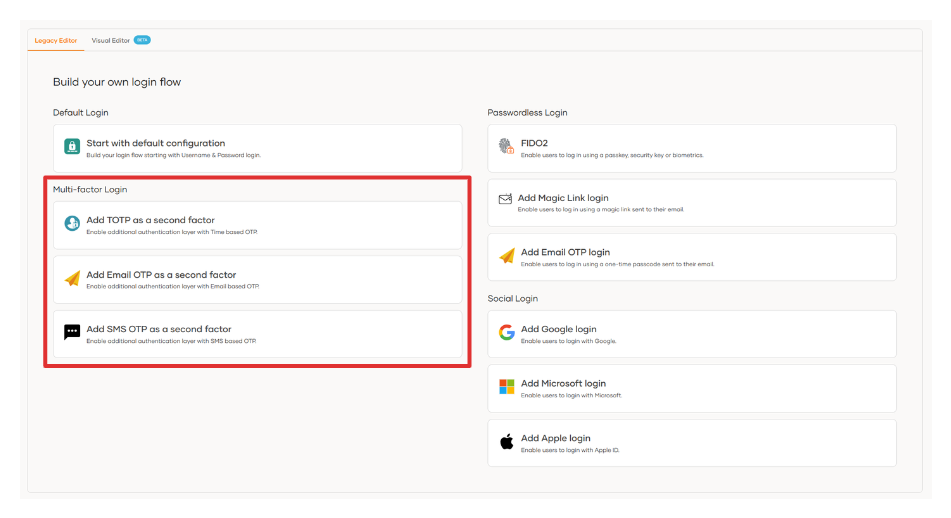
Task: Select Add Email OTP login
Action: 692,257
